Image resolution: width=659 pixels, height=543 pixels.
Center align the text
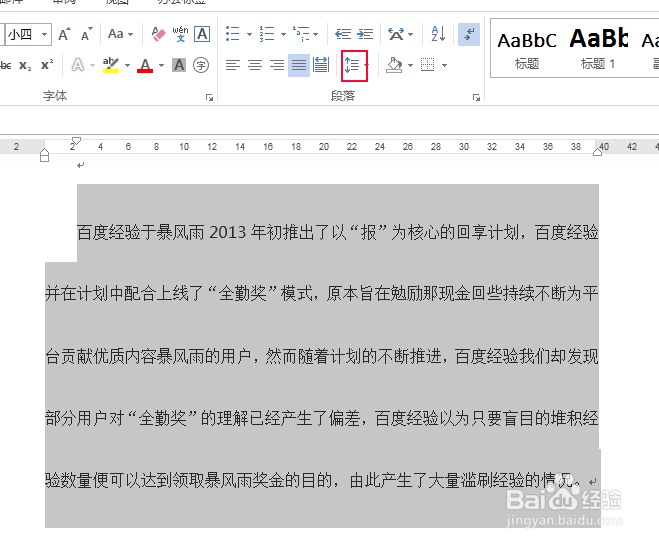coord(255,65)
